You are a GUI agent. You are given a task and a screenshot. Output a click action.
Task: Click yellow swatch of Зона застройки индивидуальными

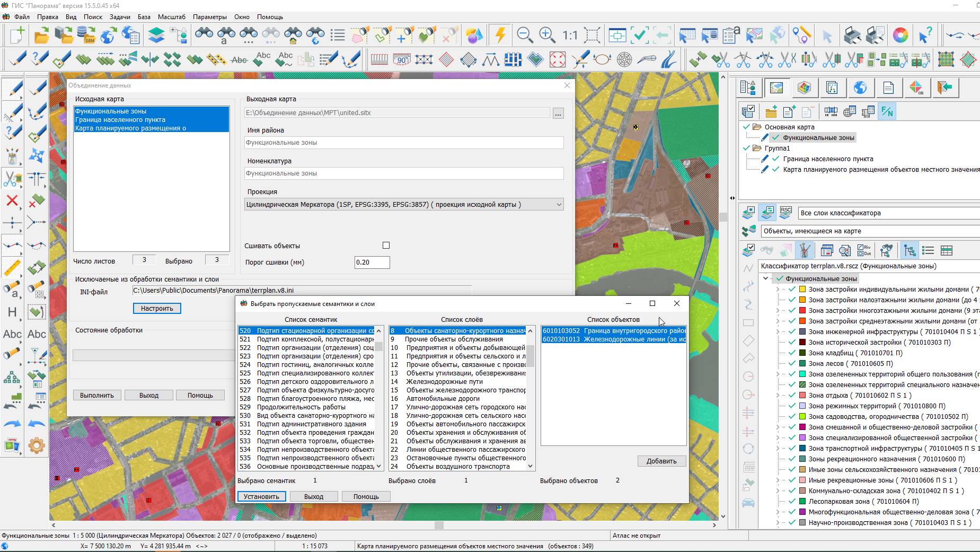pyautogui.click(x=802, y=290)
